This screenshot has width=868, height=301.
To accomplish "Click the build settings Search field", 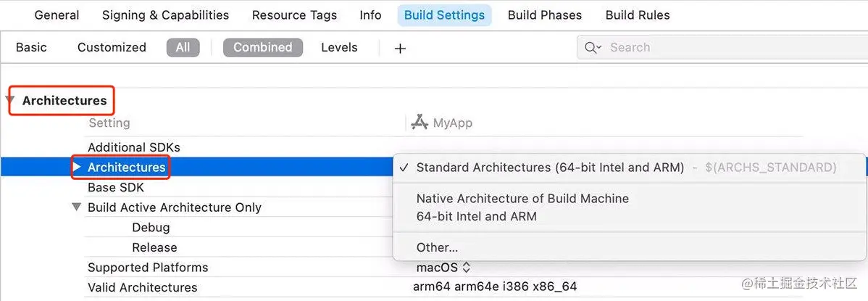I will [x=725, y=48].
